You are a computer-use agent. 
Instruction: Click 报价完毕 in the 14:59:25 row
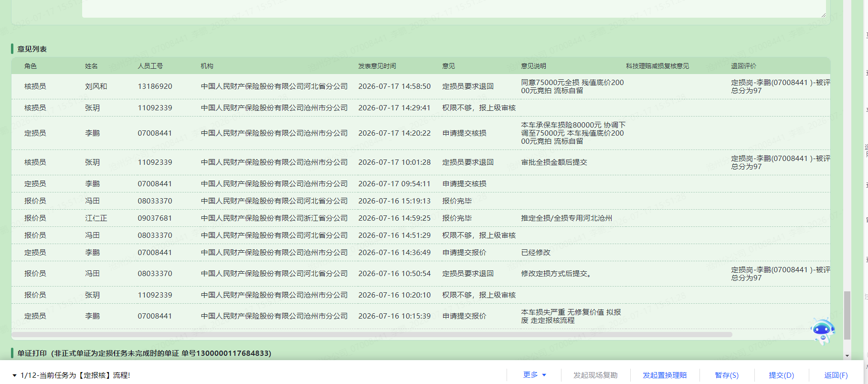[456, 218]
